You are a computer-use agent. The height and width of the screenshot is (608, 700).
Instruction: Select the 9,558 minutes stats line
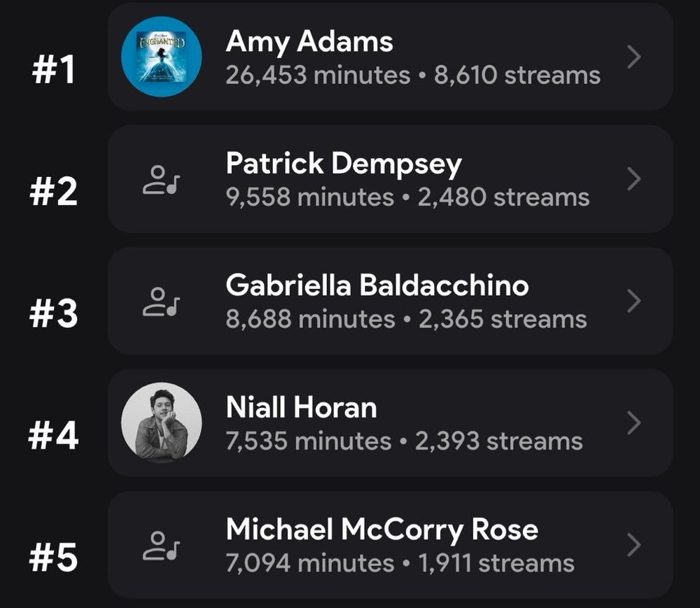tap(407, 197)
